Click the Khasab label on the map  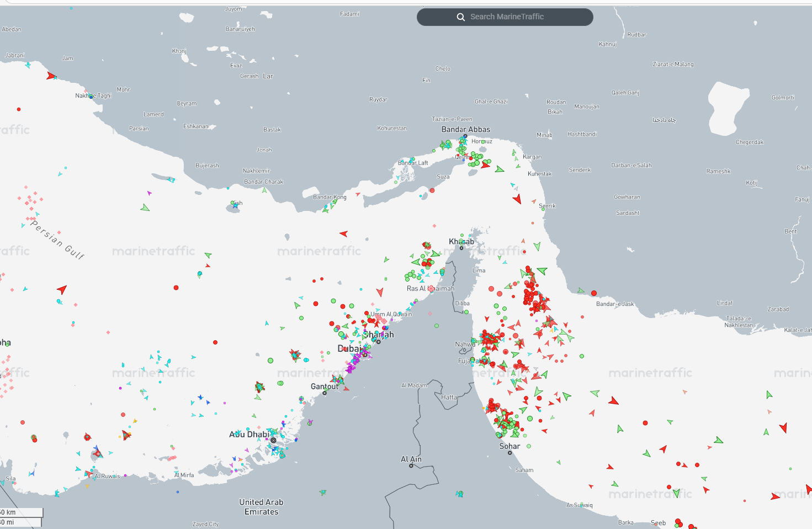tap(461, 241)
